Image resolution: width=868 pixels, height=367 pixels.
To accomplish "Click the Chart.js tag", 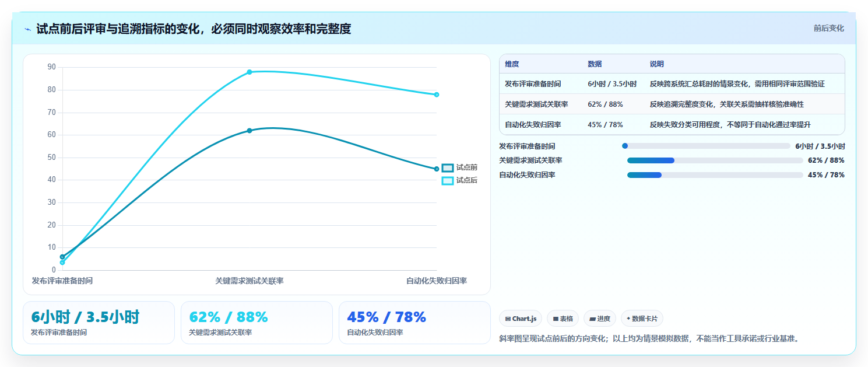I will pyautogui.click(x=521, y=319).
